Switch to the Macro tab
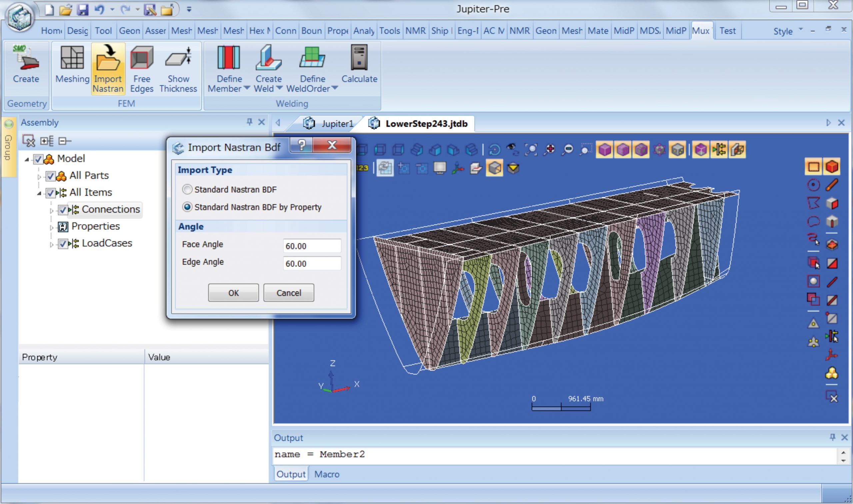 (327, 474)
